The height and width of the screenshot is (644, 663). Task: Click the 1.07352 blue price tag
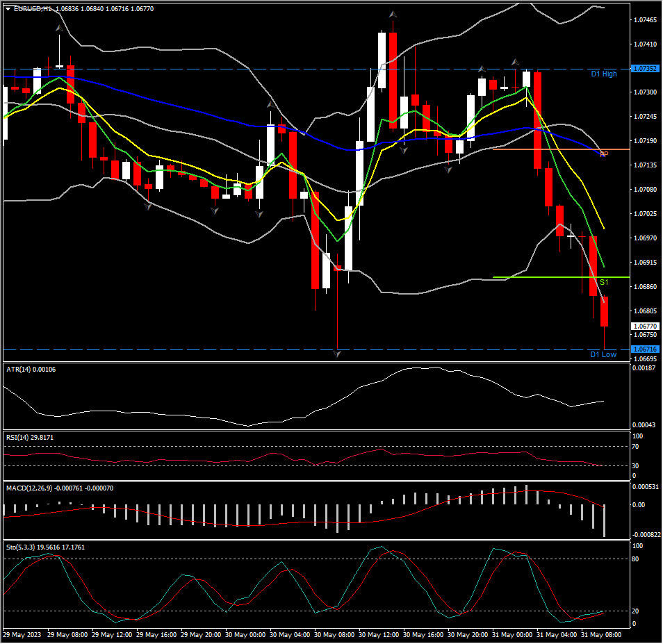click(x=645, y=69)
